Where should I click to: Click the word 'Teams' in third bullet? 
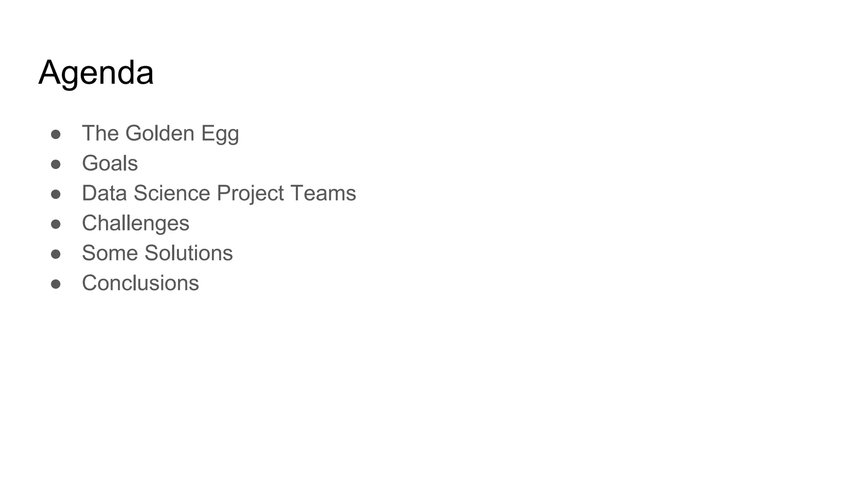(323, 193)
